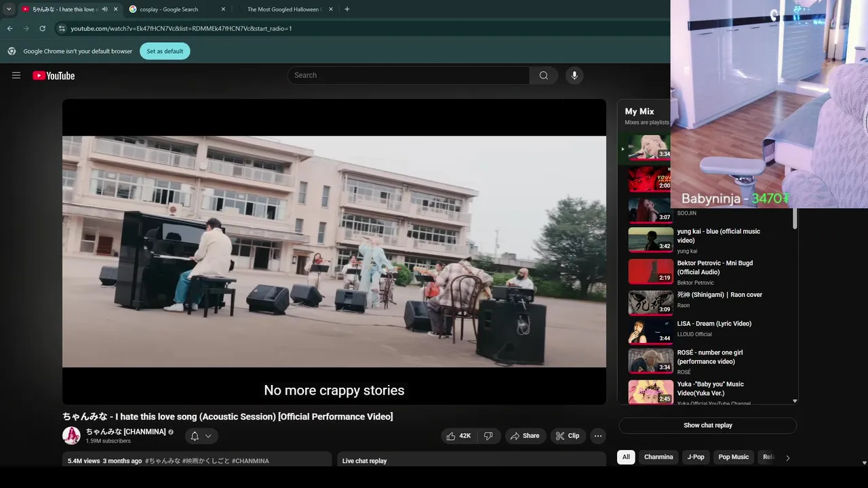Open the ROSÉ number one girl thumbnail
This screenshot has width=868, height=488.
point(650,361)
